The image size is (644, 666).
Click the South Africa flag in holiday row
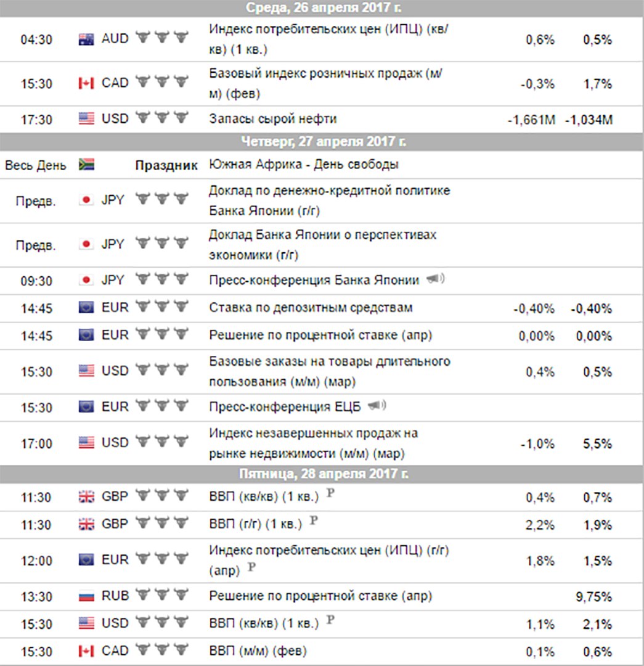point(86,165)
